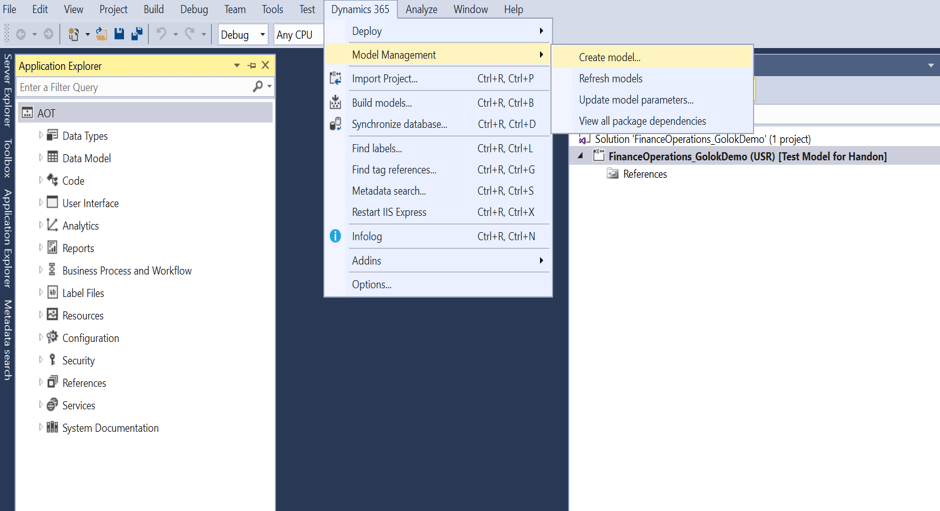
Task: Expand the Security node in AOT
Action: (x=41, y=360)
